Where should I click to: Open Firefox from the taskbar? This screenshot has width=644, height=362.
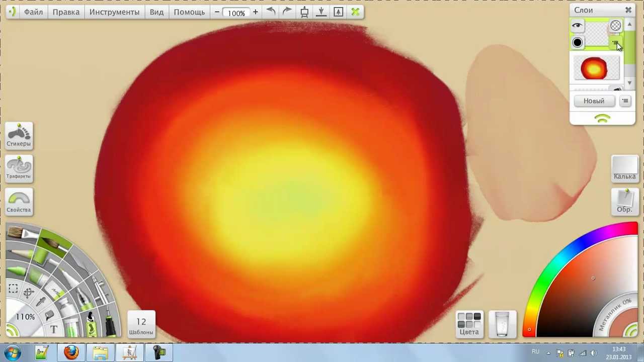71,352
